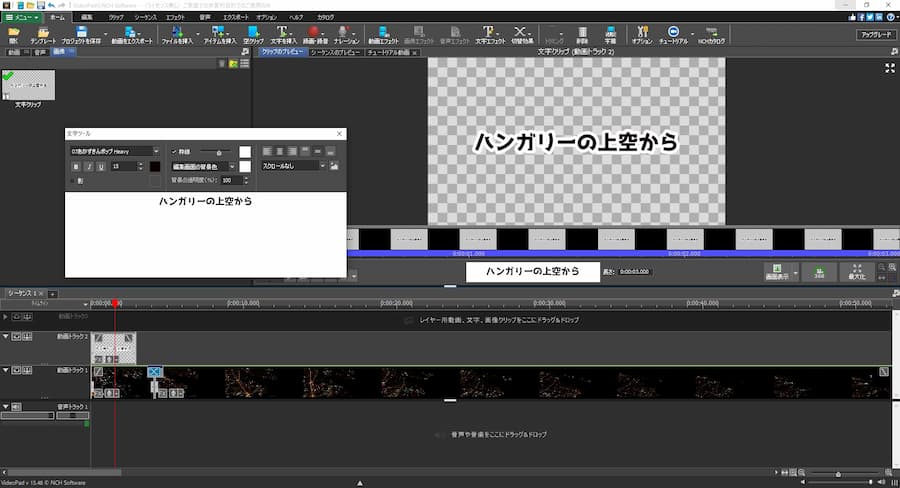Click the 画面表示 button
Image resolution: width=900 pixels, height=488 pixels.
[x=777, y=272]
